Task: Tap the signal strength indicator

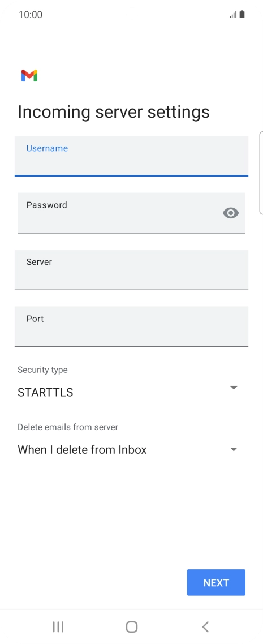Action: click(234, 15)
